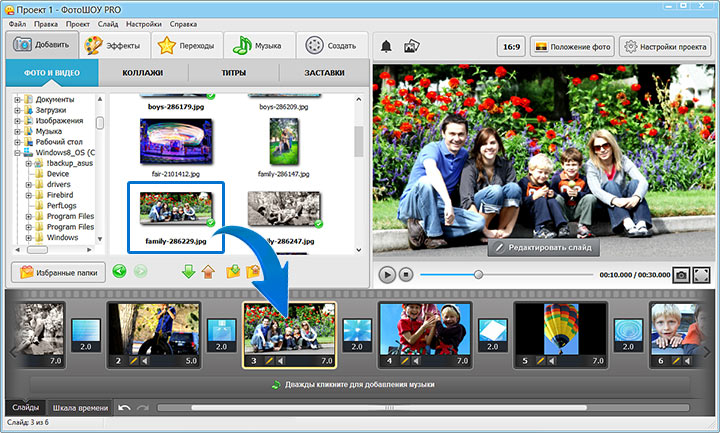Expand the Program Files tree node

coord(31,216)
